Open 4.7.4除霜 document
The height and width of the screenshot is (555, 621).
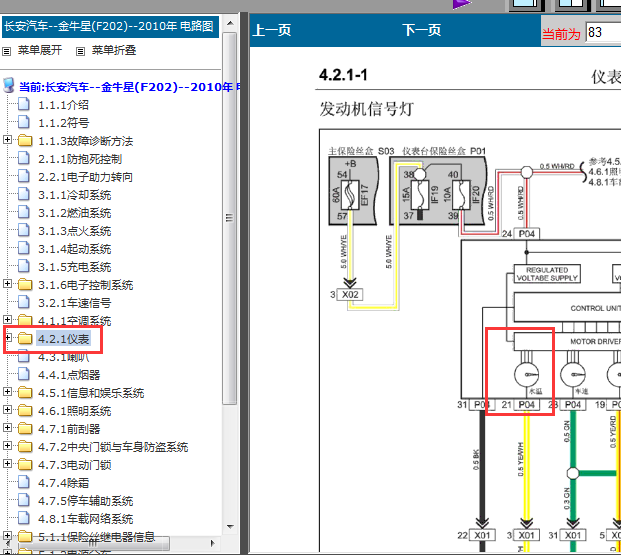63,483
